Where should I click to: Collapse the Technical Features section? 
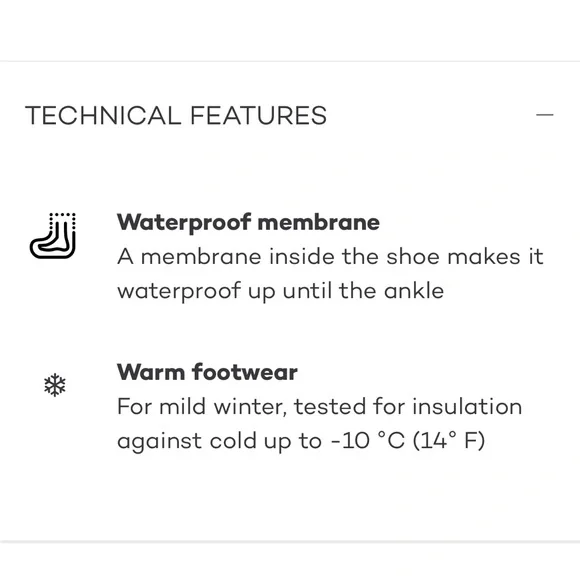click(x=544, y=115)
